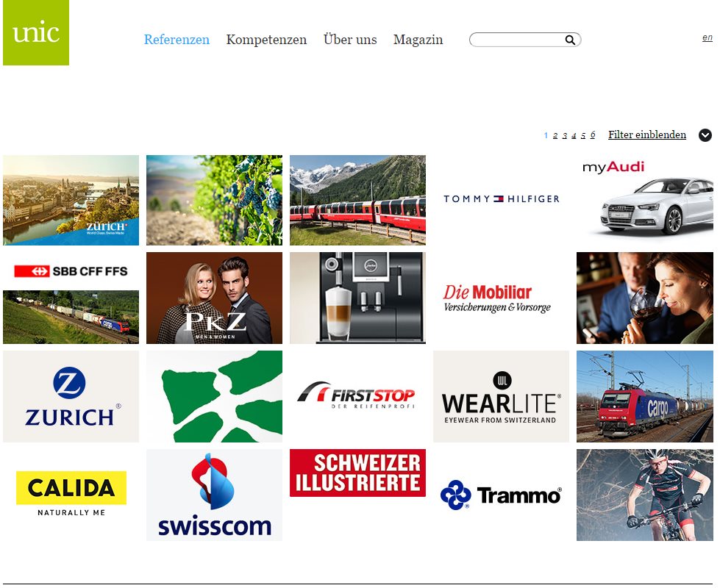The image size is (720, 588).
Task: Open the Zurich insurance logo tile
Action: point(71,397)
